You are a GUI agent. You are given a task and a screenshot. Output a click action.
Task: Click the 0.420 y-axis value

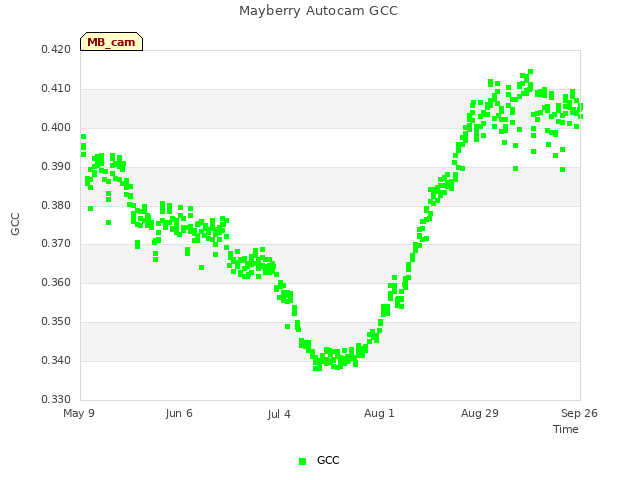tap(56, 49)
